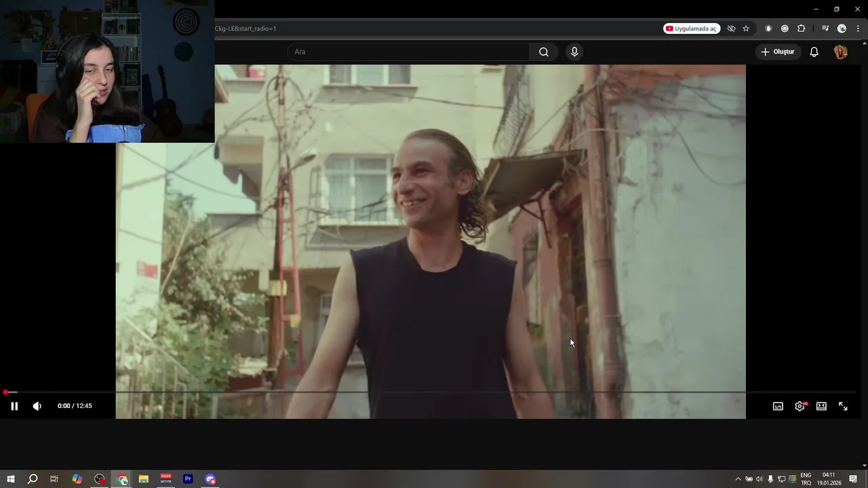Switch to OBS Studio on the taskbar
Viewport: 868px width, 488px height.
pos(100,479)
